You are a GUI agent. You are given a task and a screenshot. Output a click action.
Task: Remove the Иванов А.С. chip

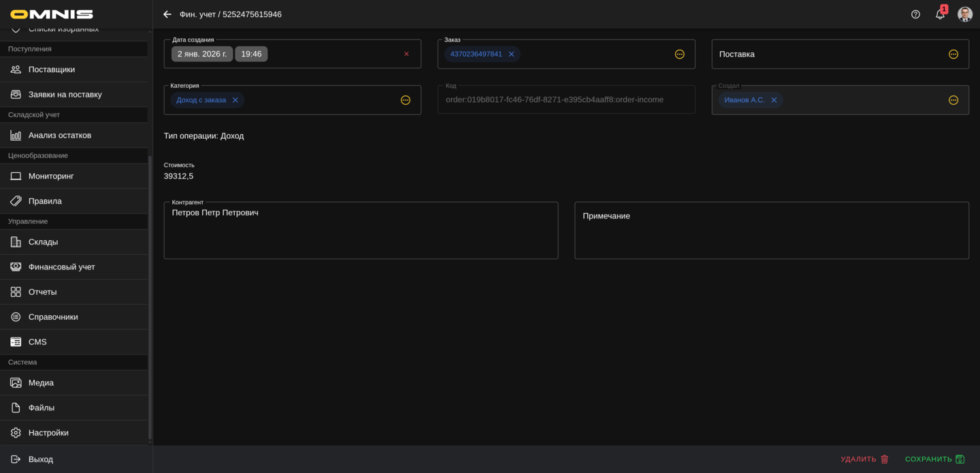click(774, 100)
